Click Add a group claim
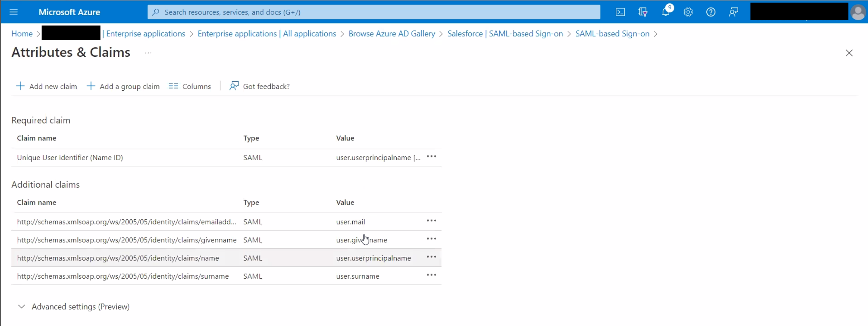868x326 pixels. [x=123, y=86]
